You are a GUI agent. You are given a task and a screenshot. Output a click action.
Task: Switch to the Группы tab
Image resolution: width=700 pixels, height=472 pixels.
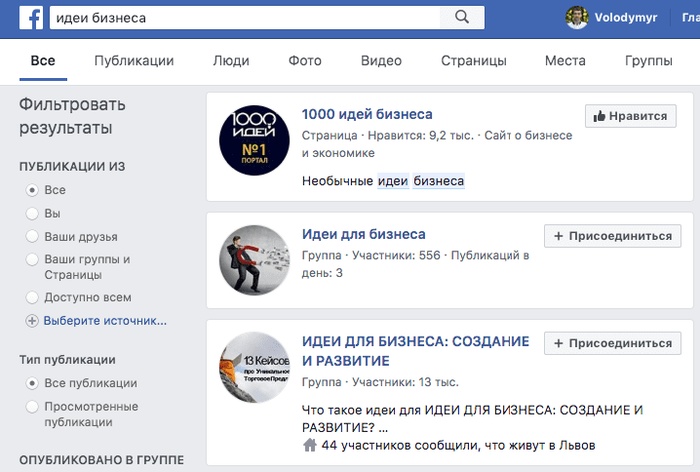pyautogui.click(x=649, y=60)
